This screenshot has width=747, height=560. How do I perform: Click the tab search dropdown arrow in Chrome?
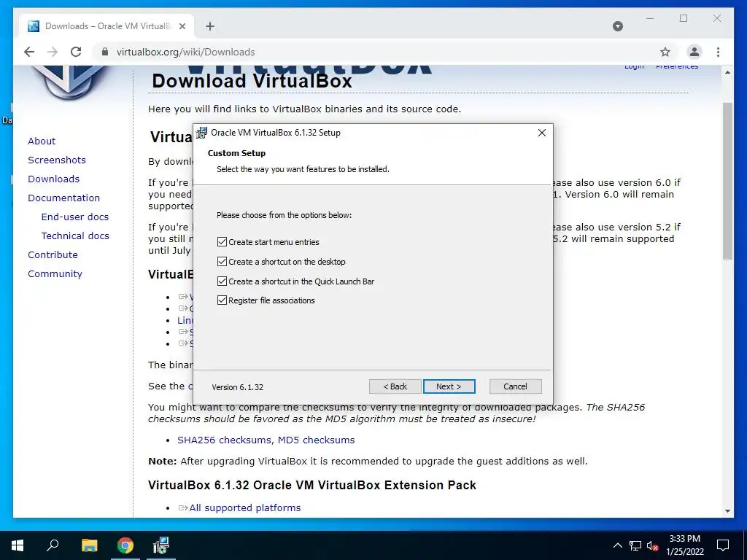click(618, 26)
